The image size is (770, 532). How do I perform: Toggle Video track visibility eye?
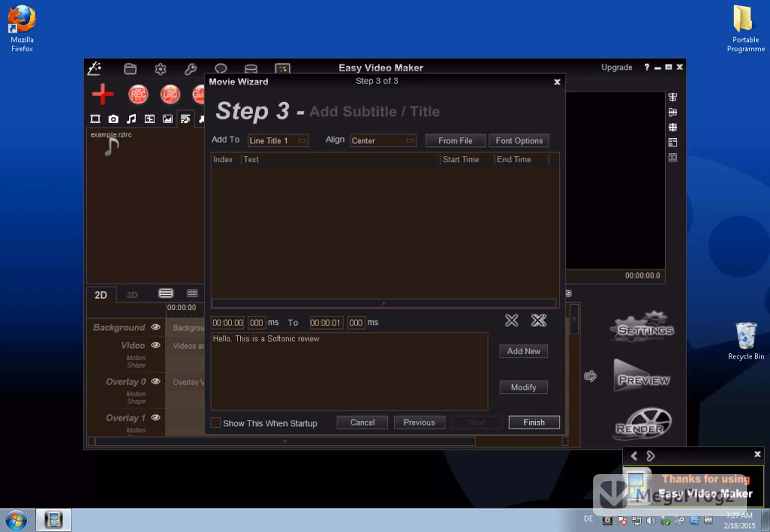click(x=156, y=345)
